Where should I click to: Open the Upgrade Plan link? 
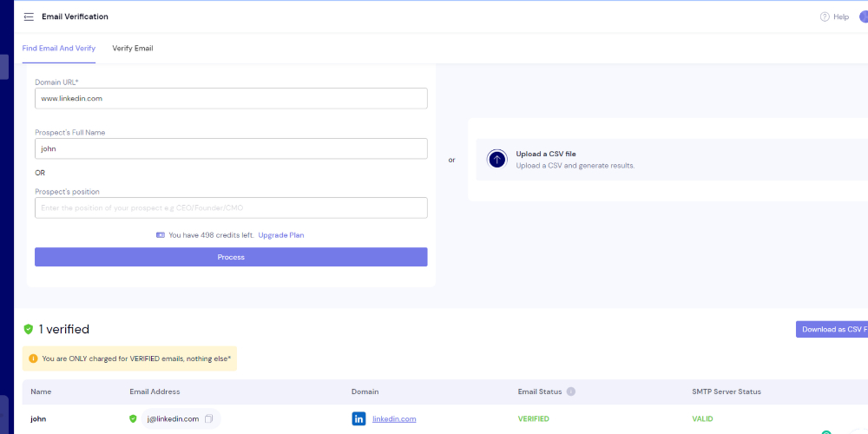280,235
